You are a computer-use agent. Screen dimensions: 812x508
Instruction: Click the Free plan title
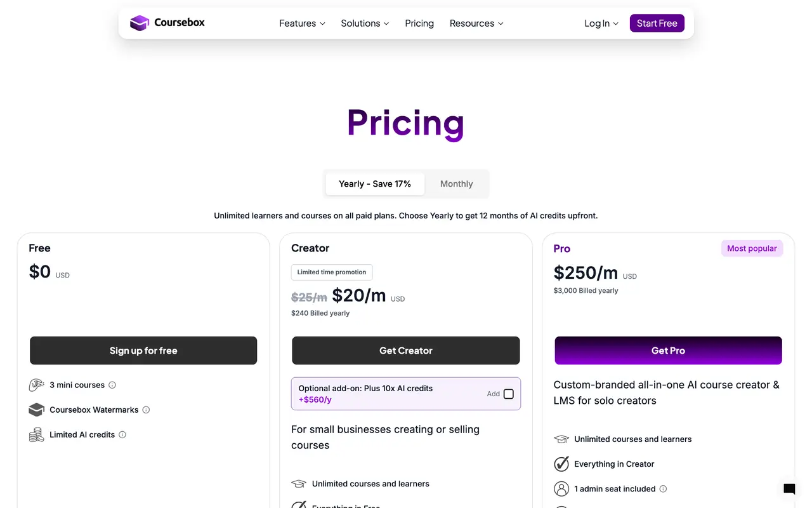[39, 248]
